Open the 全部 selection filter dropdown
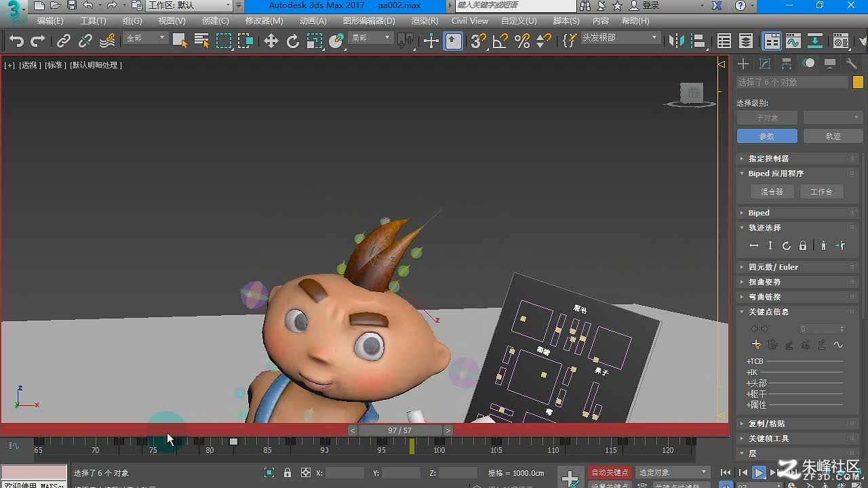This screenshot has height=488, width=868. click(146, 38)
